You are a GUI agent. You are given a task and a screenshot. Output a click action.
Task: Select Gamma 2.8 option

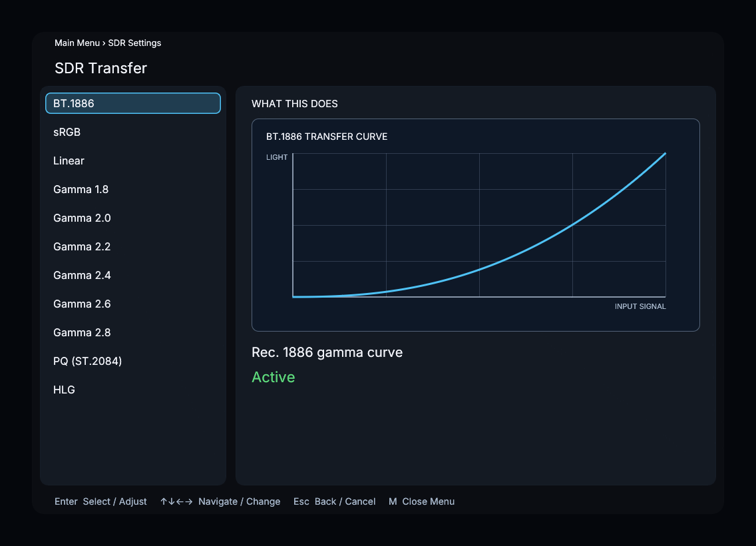pos(133,332)
